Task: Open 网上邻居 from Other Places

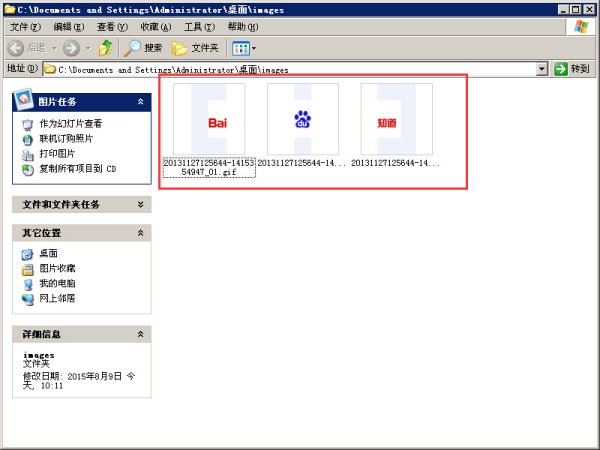Action: [57, 298]
